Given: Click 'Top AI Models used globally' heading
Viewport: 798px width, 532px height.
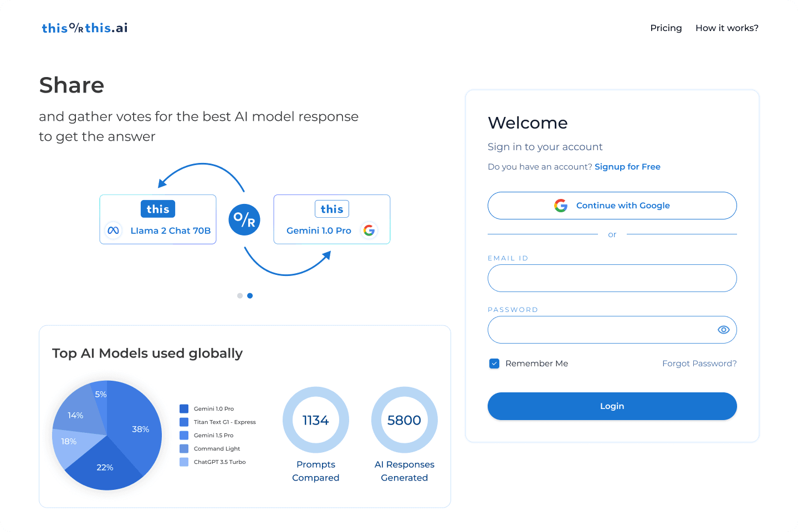Looking at the screenshot, I should coord(147,354).
